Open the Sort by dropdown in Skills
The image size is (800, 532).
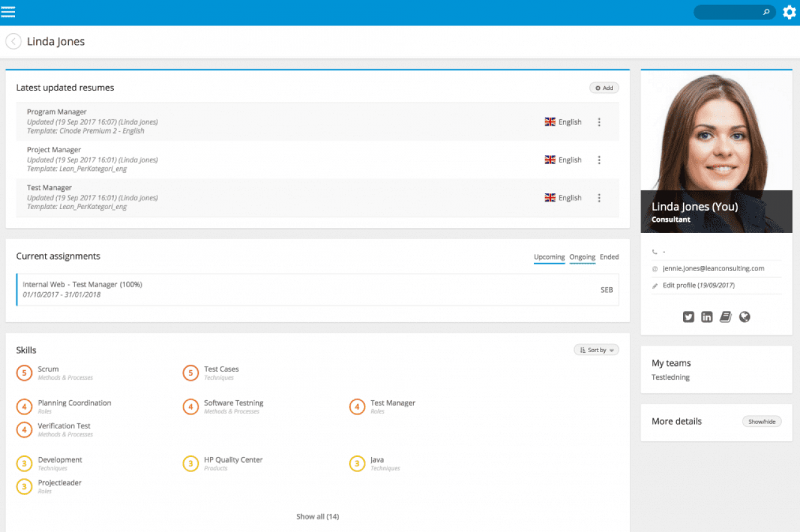[x=596, y=350]
